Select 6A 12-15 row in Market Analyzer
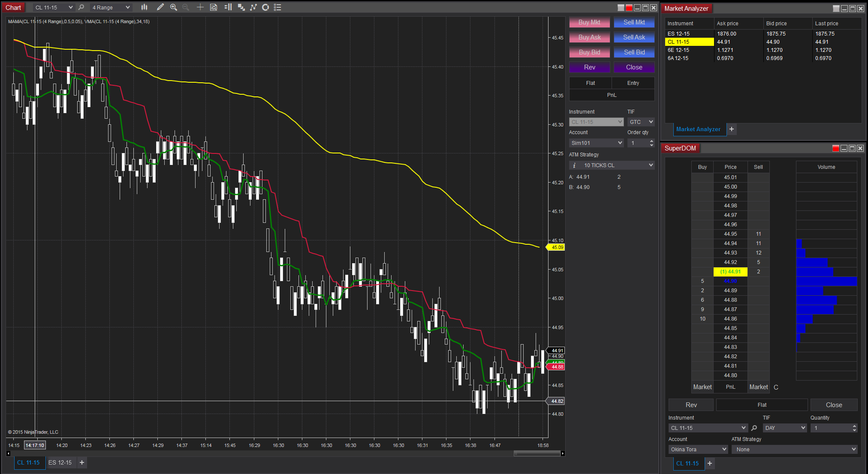 763,58
